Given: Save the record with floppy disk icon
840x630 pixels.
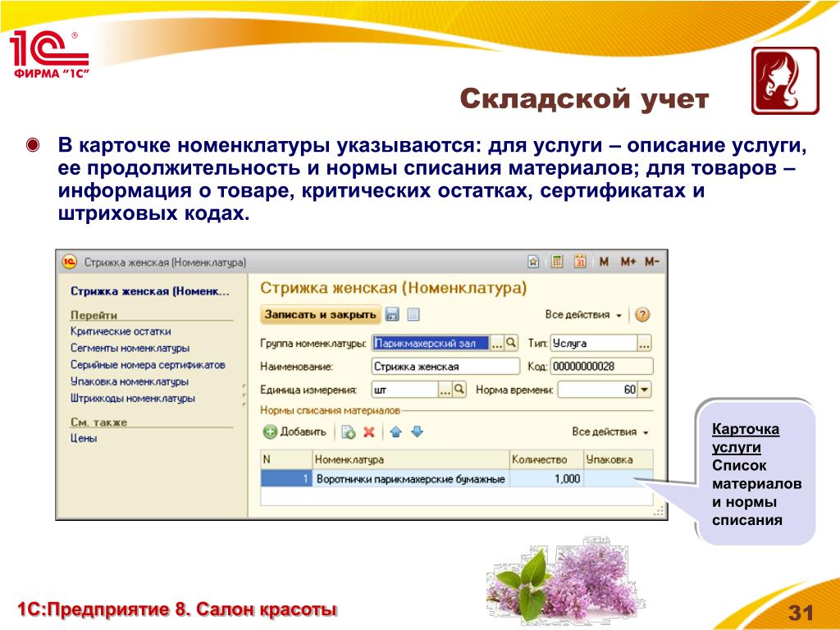Looking at the screenshot, I should pyautogui.click(x=393, y=314).
